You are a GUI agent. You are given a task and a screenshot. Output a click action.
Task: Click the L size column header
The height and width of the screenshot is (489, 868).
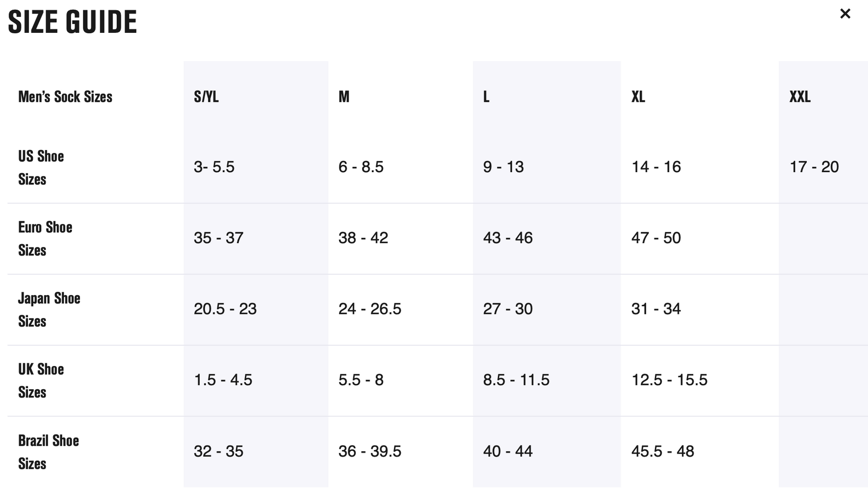click(x=486, y=96)
